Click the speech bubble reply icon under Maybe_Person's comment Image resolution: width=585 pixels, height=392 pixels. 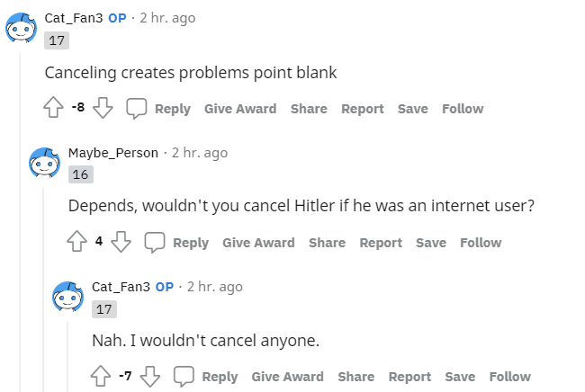pyautogui.click(x=155, y=243)
